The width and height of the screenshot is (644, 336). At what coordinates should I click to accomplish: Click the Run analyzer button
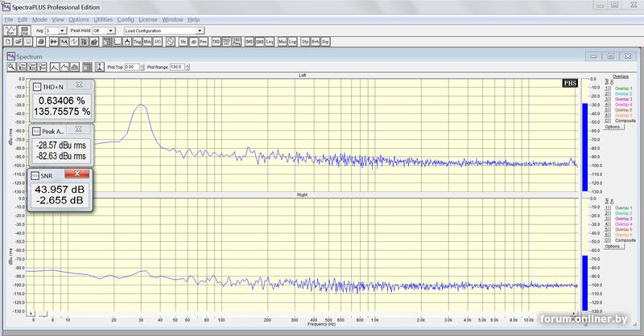pos(10,31)
